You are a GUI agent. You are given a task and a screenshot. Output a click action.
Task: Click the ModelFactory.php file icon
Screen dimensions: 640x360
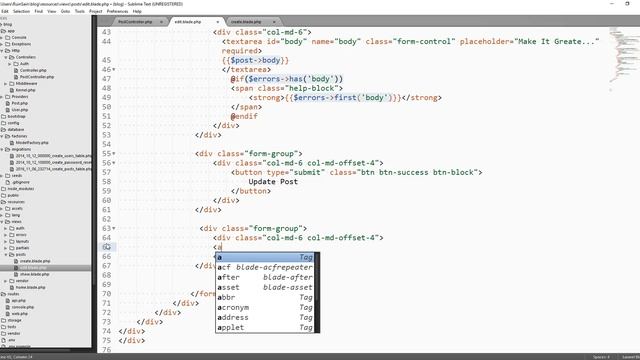point(12,142)
